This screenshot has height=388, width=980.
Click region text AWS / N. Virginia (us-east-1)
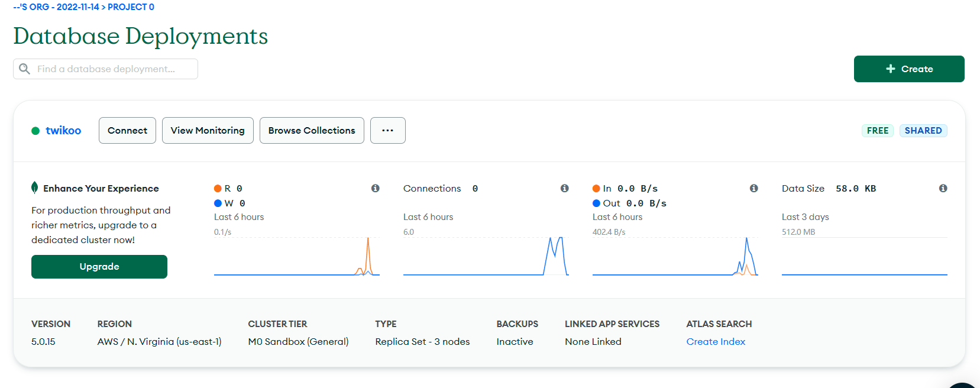click(x=160, y=342)
